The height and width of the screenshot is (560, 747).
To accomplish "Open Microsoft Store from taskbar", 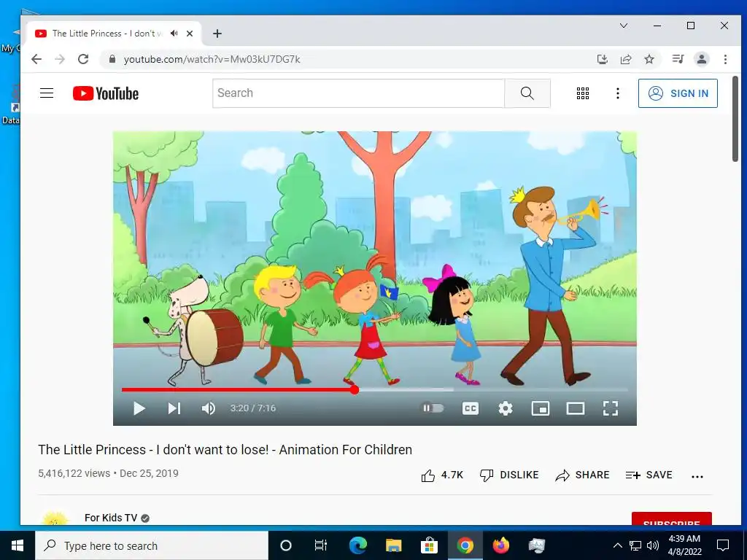I will [x=429, y=545].
